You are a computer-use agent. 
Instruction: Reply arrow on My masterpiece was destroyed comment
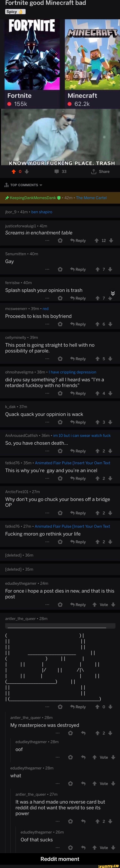(x=83, y=733)
